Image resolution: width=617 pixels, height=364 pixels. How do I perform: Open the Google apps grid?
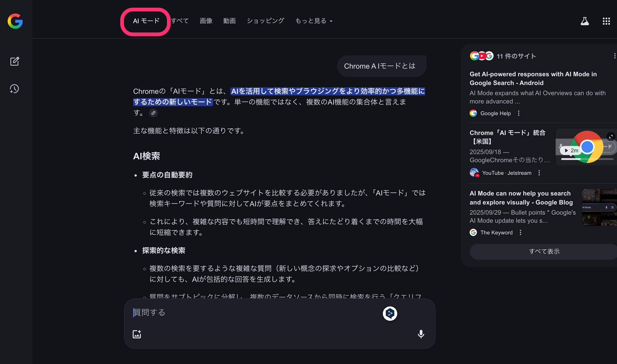point(606,21)
